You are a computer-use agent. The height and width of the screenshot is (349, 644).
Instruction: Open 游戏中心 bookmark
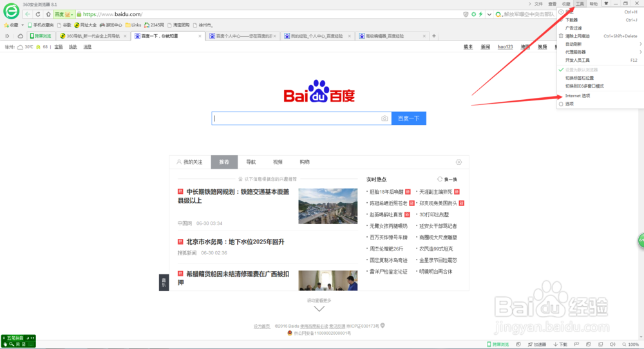pyautogui.click(x=111, y=25)
